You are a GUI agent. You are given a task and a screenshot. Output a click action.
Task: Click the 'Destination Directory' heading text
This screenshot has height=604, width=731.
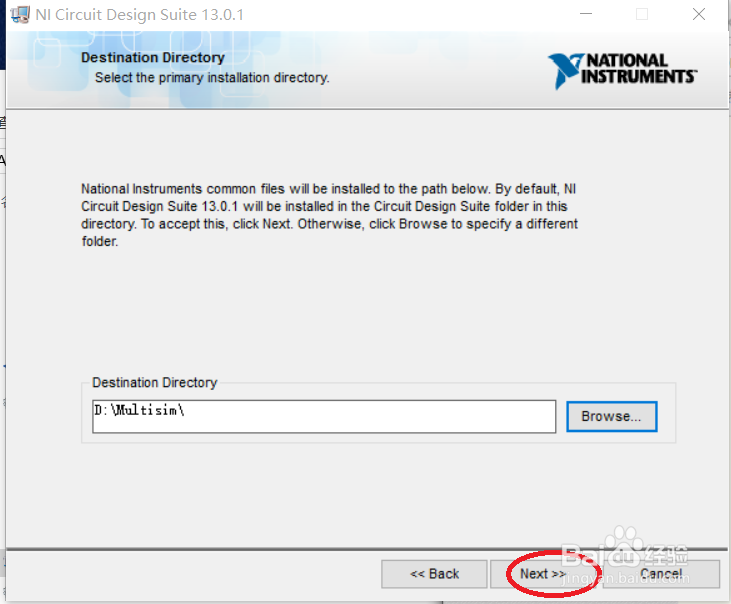coord(153,57)
